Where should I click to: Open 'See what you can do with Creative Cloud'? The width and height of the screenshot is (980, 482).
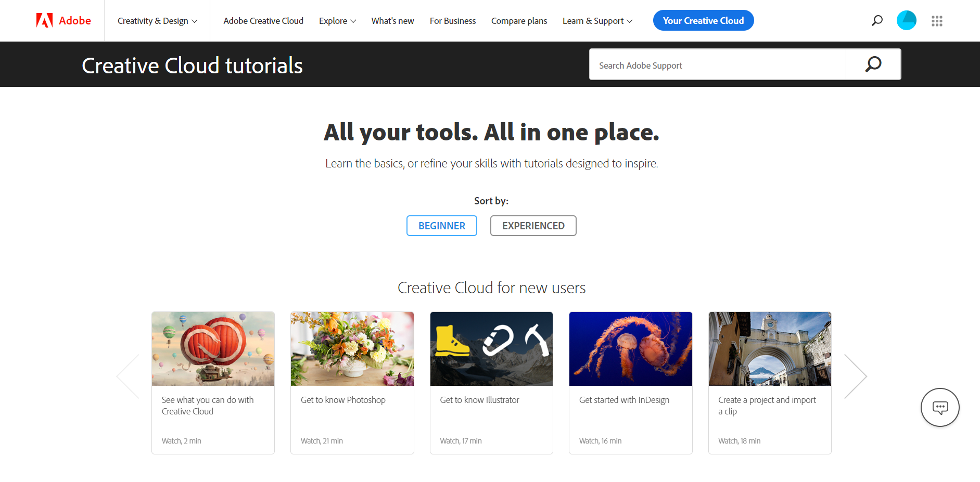208,406
